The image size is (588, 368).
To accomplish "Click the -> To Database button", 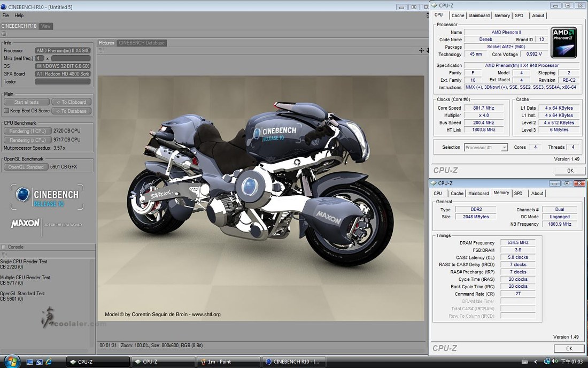I will click(x=71, y=111).
